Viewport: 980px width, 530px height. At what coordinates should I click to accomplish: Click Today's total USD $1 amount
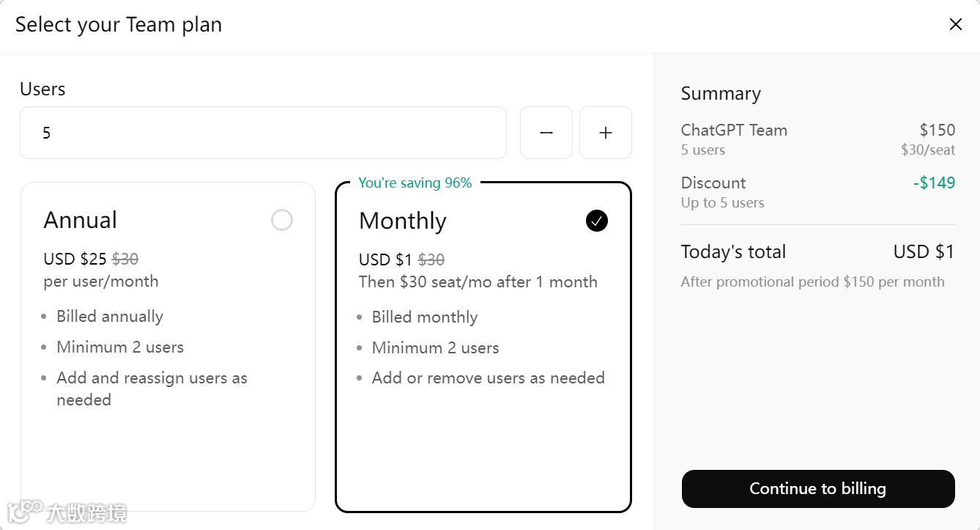(924, 252)
